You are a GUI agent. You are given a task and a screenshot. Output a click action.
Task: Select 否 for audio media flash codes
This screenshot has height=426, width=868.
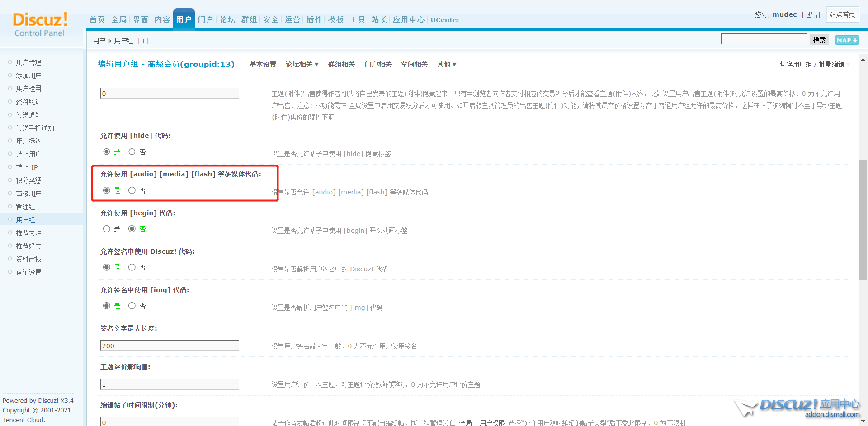[132, 190]
